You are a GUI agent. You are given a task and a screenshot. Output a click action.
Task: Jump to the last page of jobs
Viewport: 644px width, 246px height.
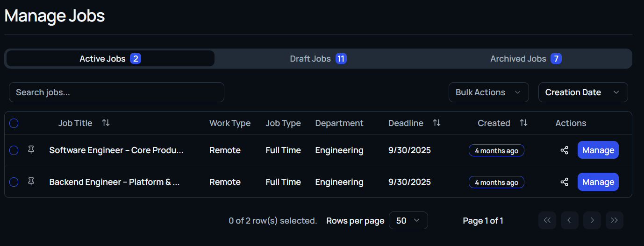coord(614,220)
